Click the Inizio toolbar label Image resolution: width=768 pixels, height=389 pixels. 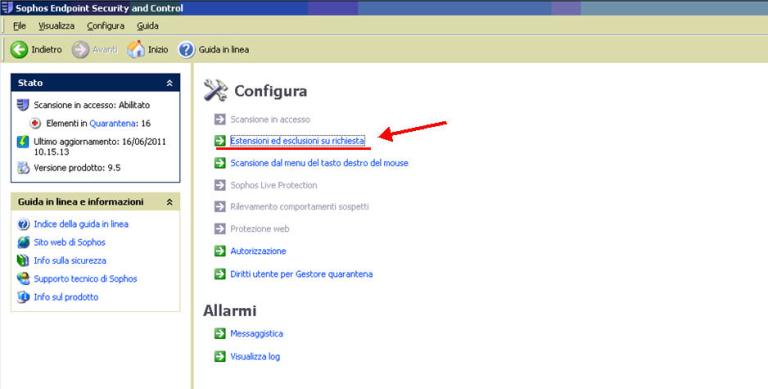tap(158, 49)
